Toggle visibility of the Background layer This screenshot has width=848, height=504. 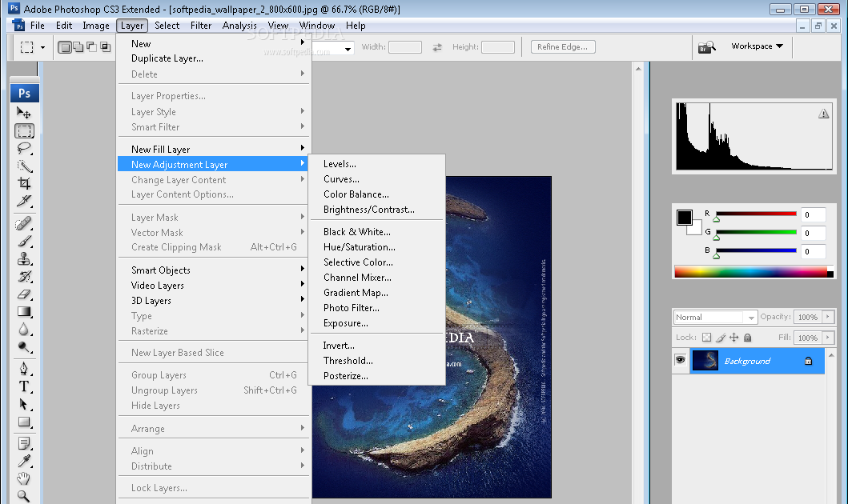(x=681, y=360)
